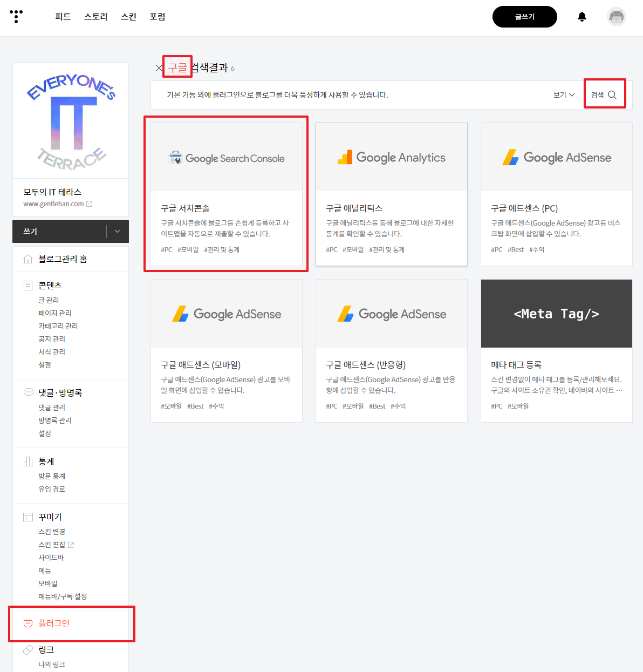Click the 플러그인 plug icon
This screenshot has height=672, width=643.
coord(28,623)
